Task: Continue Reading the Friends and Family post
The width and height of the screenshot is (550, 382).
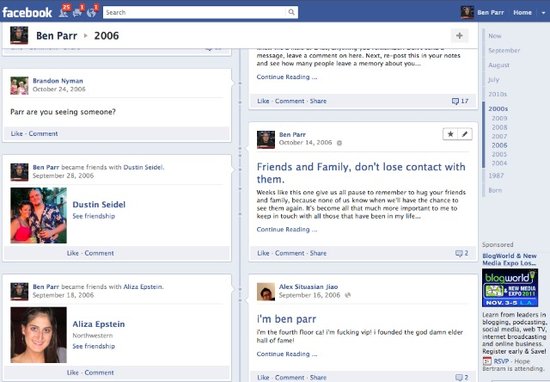Action: click(287, 229)
